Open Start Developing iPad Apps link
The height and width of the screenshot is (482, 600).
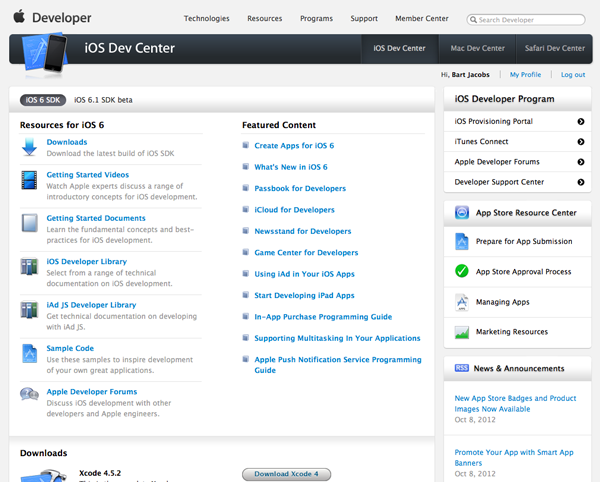tap(304, 296)
